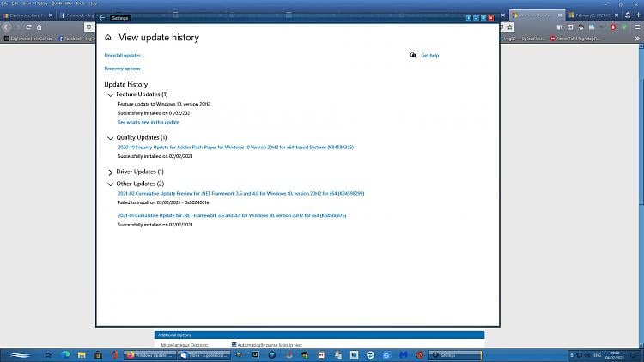The height and width of the screenshot is (362, 644).
Task: Open the File menu in Firefox
Action: tap(4, 3)
